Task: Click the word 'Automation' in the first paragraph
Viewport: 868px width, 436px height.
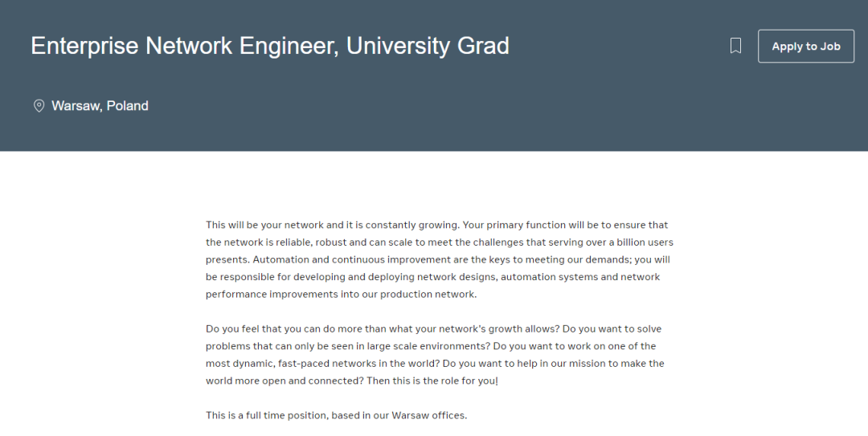Action: coord(278,259)
